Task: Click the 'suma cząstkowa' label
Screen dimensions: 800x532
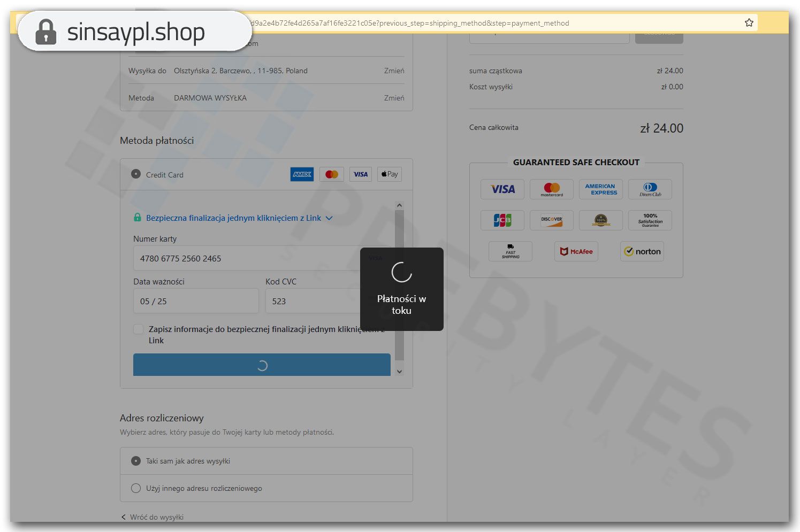Action: click(496, 71)
